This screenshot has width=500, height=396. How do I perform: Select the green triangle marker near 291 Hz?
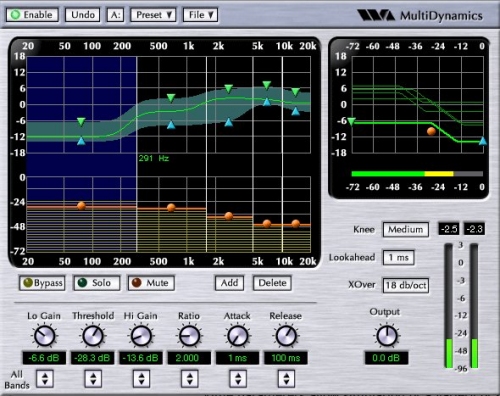pyautogui.click(x=171, y=98)
